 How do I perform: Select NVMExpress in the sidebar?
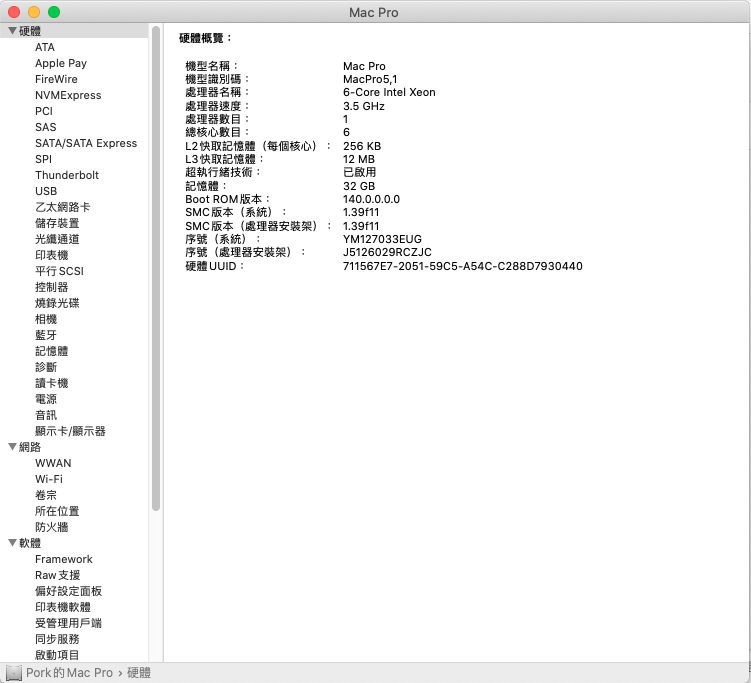pos(68,95)
